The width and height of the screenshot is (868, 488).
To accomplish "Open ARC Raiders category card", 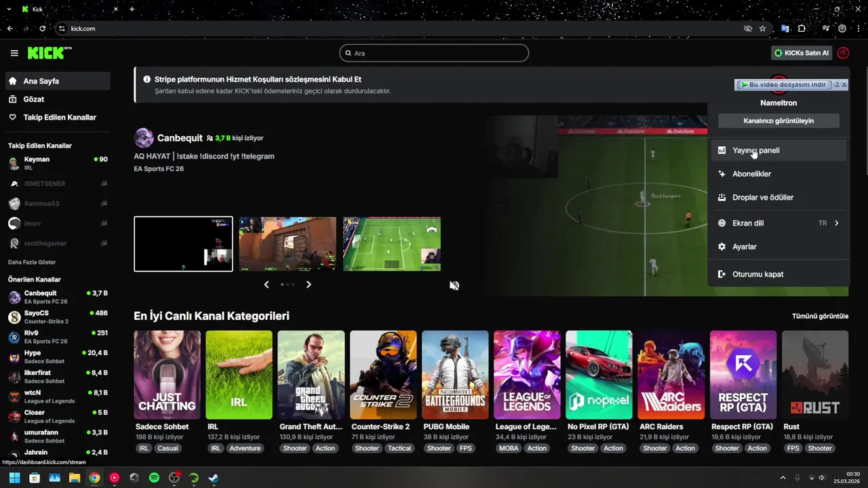I will pos(671,375).
